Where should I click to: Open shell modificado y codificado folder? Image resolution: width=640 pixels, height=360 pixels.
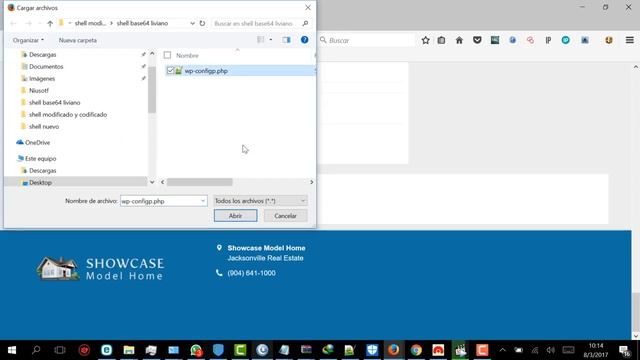click(x=68, y=115)
